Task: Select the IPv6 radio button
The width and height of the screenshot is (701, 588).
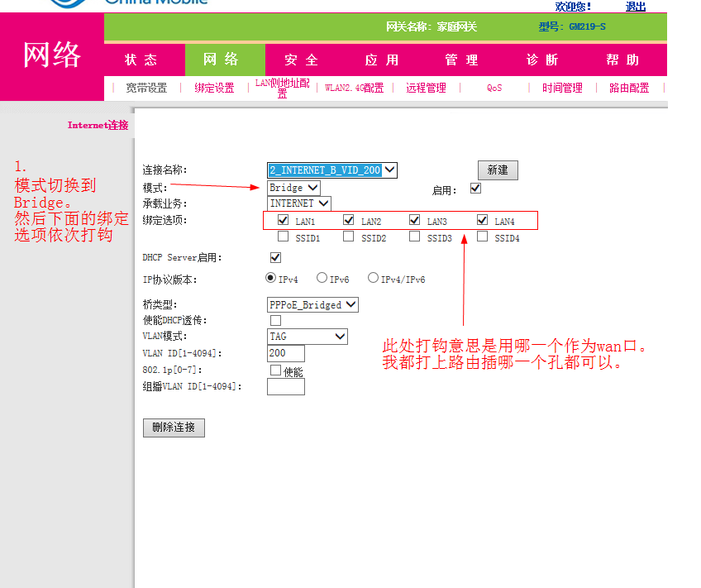Action: (322, 278)
